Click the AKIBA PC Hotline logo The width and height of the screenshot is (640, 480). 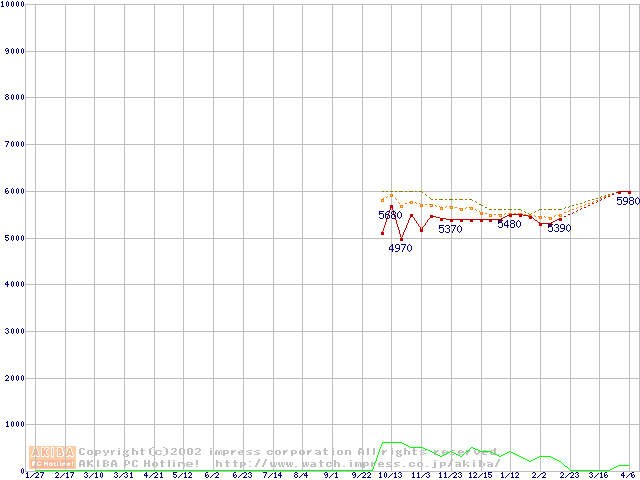click(x=53, y=457)
